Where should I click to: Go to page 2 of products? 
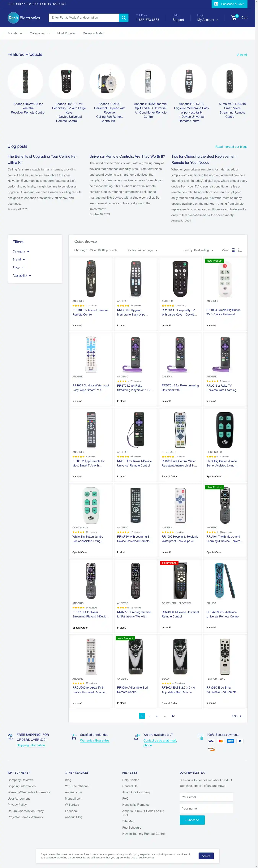tap(149, 716)
